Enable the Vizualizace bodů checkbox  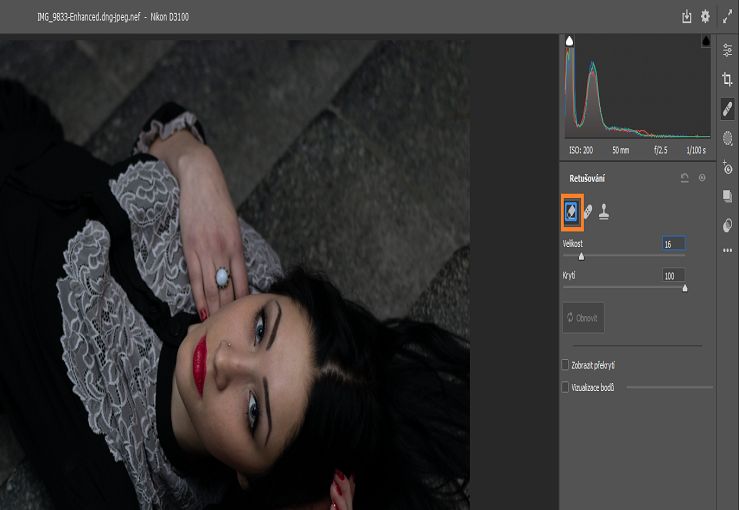pyautogui.click(x=565, y=387)
